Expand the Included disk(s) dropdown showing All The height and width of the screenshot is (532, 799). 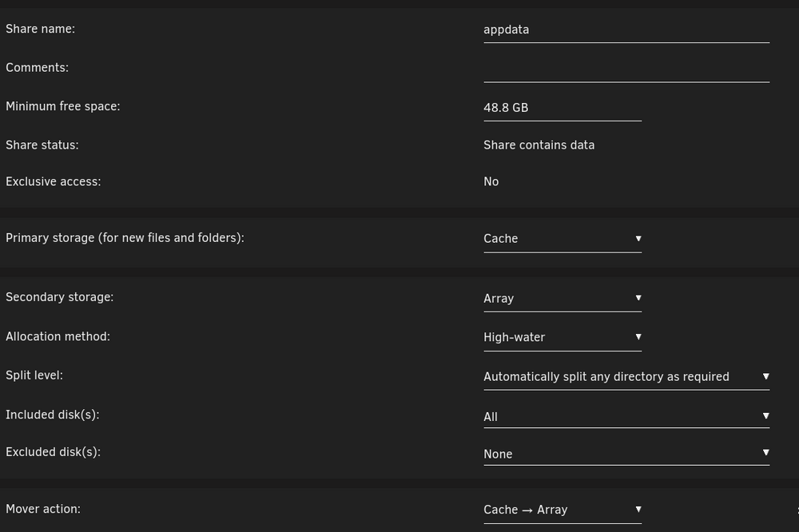[x=626, y=417]
